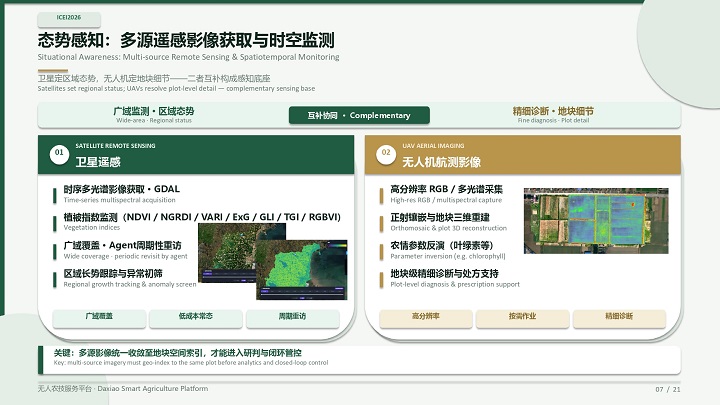Click Orthomosaic & plot 3D reconstruction caption
Screen dimensions: 720x405
coord(449,228)
